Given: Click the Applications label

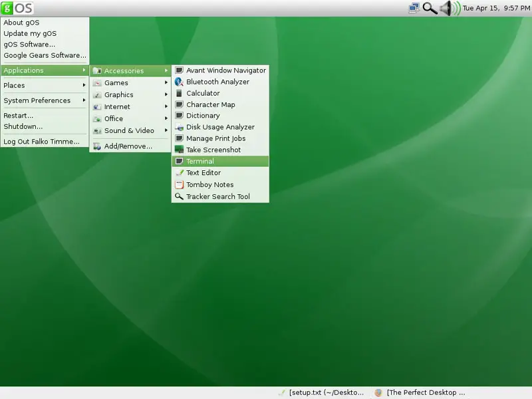Looking at the screenshot, I should tap(23, 70).
